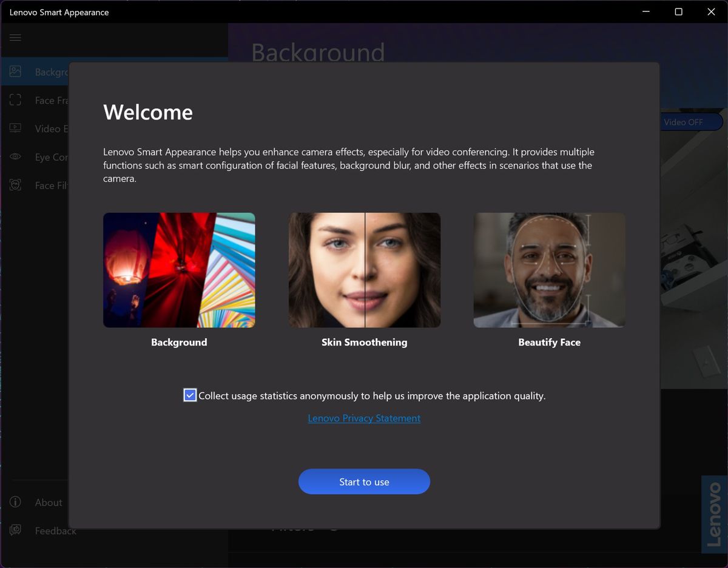The height and width of the screenshot is (568, 728).
Task: Minimize the Lenovo Smart Appearance window
Action: pos(645,12)
